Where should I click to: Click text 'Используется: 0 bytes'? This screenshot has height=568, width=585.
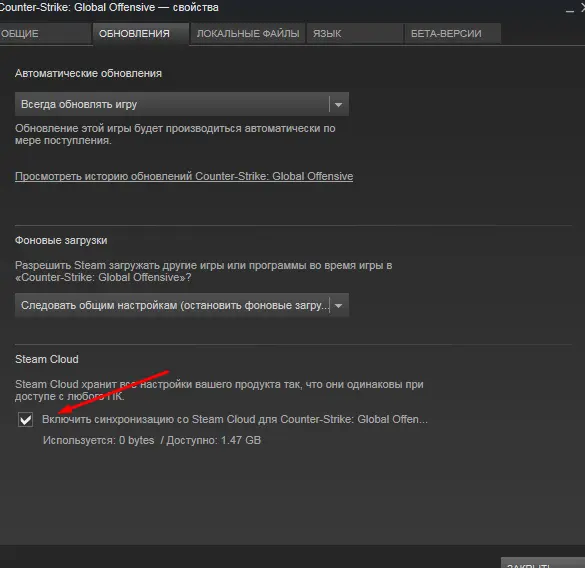click(98, 440)
